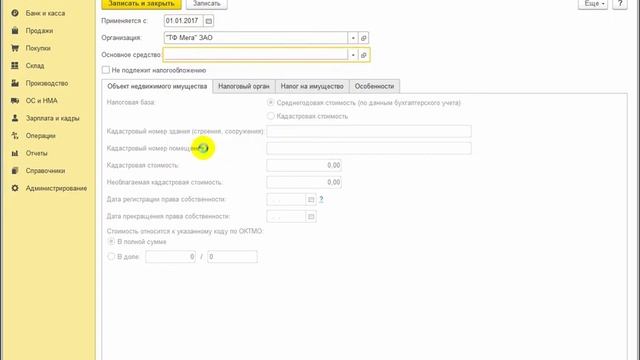This screenshot has width=640, height=360.
Task: Click Записать и закрыть button
Action: pos(141,4)
